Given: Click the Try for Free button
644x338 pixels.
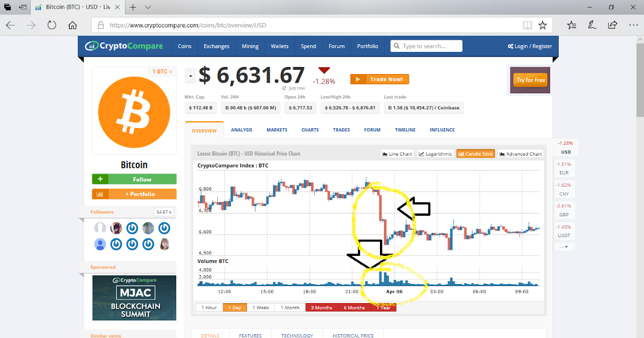Looking at the screenshot, I should (x=531, y=80).
